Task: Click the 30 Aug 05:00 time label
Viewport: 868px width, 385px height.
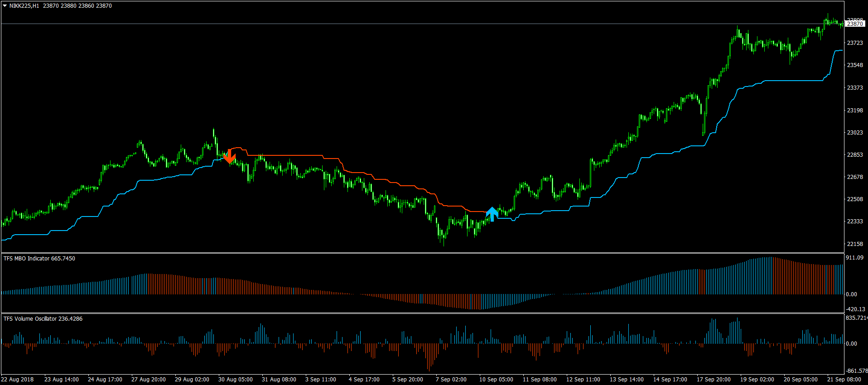Action: [x=235, y=380]
